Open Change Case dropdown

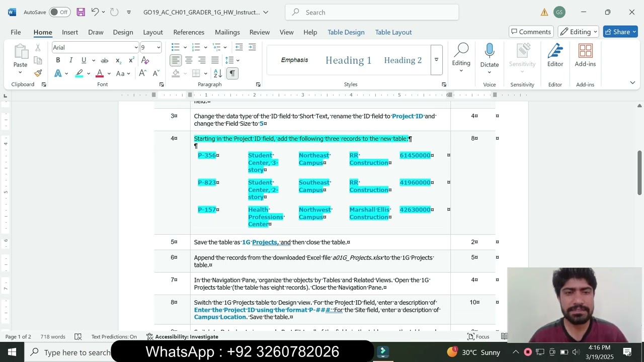(123, 73)
